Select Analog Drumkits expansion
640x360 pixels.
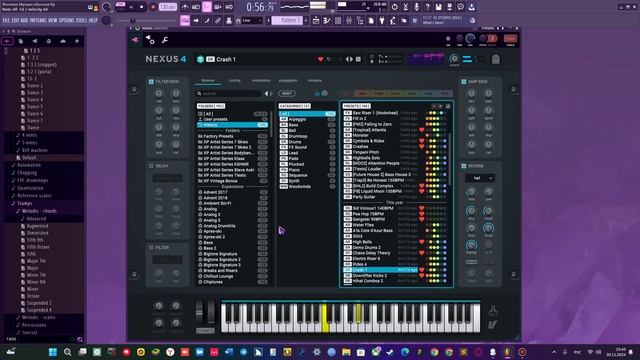[232, 226]
